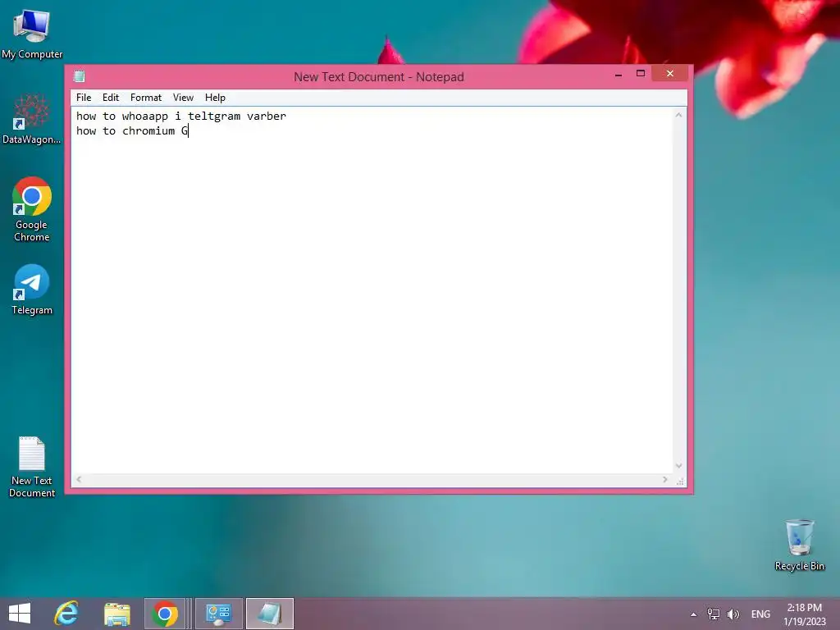Place cursor in line 'how to whoaapp i teltgram varber'
The width and height of the screenshot is (840, 630).
click(181, 116)
